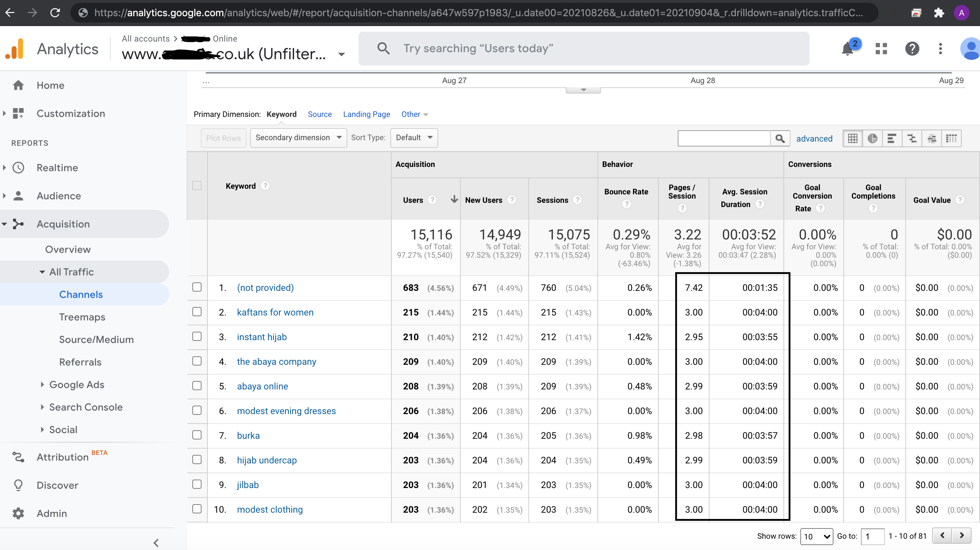Screen dimensions: 980x550
Task: Open Source/Medium report in sidebar
Action: point(96,339)
